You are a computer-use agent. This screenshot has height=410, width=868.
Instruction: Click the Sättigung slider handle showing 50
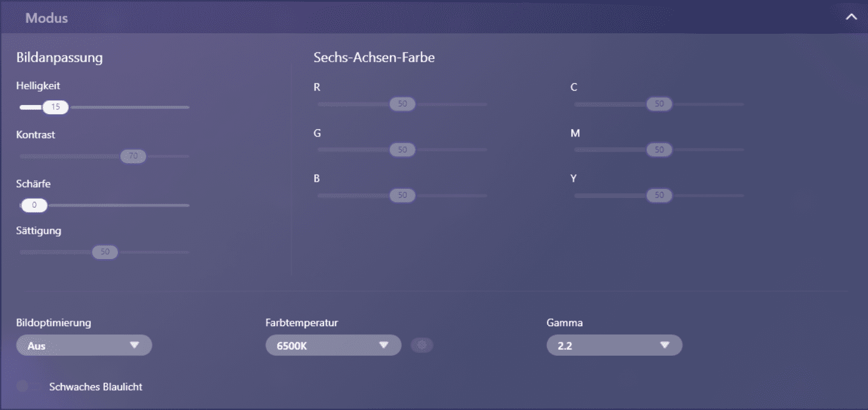point(105,252)
